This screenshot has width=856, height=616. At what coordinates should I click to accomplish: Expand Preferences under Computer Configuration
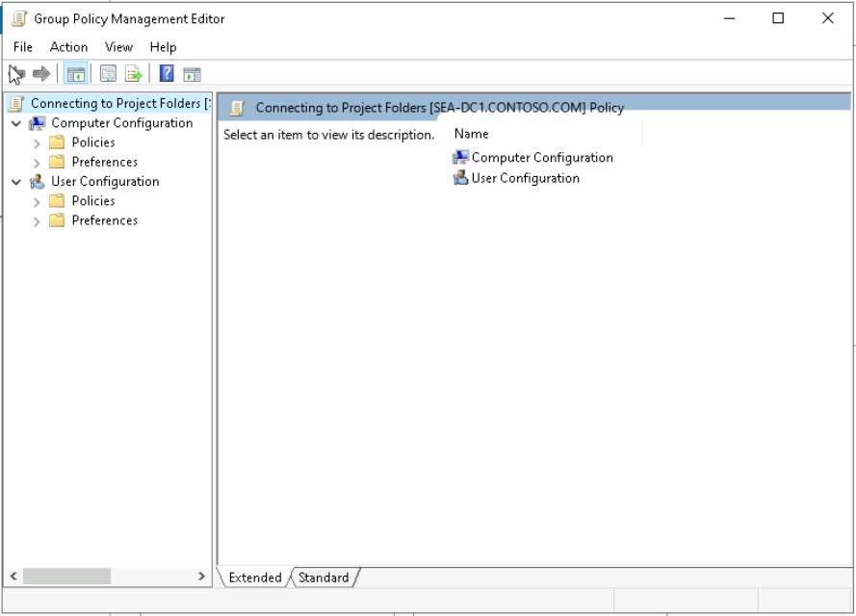point(37,163)
